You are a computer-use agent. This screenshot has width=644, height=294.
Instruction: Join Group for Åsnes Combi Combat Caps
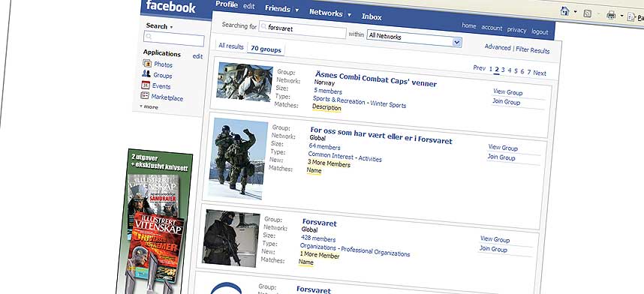[x=506, y=102]
